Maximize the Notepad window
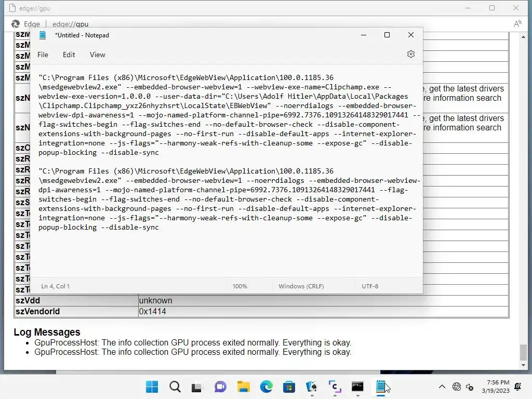The width and height of the screenshot is (532, 399). (387, 35)
